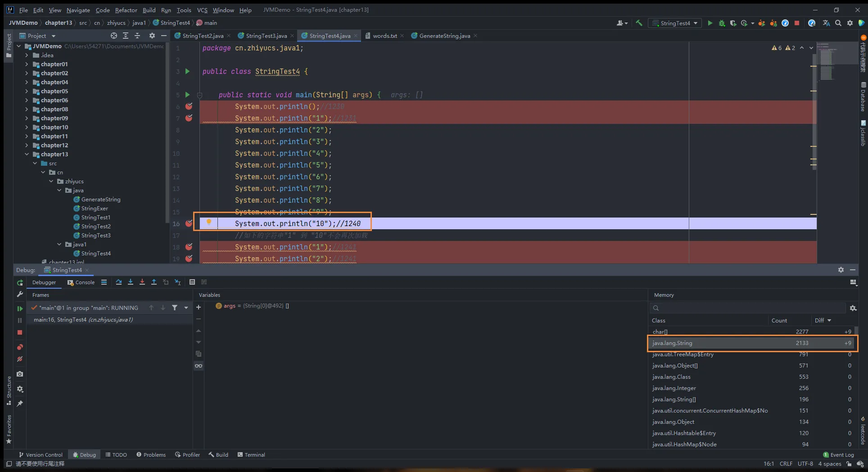Toggle Mute Breakpoints icon
This screenshot has height=472, width=868.
(x=20, y=359)
